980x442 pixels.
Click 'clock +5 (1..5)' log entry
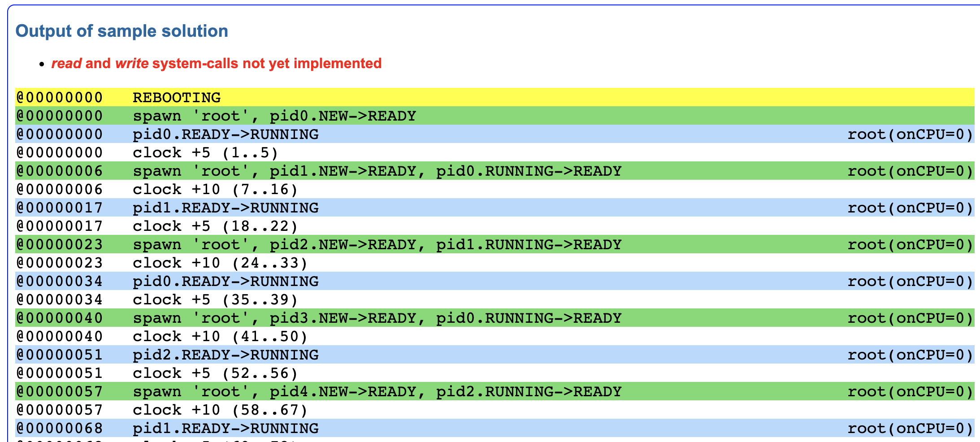tap(205, 153)
